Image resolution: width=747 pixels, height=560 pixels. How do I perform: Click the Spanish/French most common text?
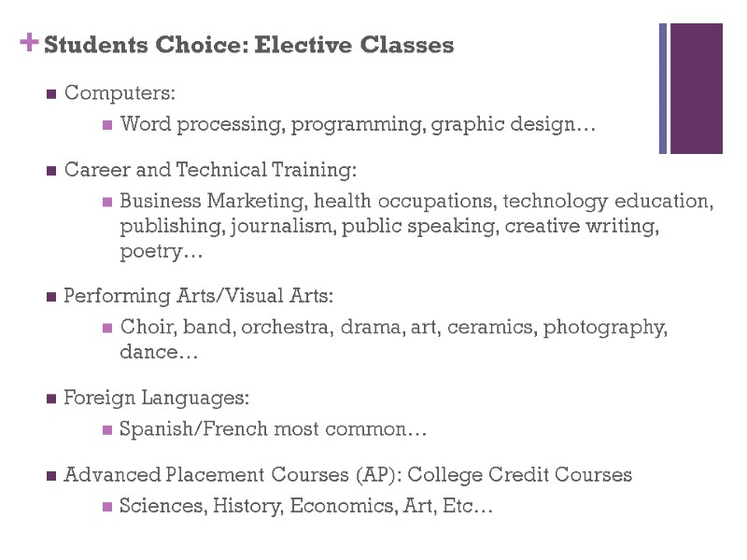273,430
